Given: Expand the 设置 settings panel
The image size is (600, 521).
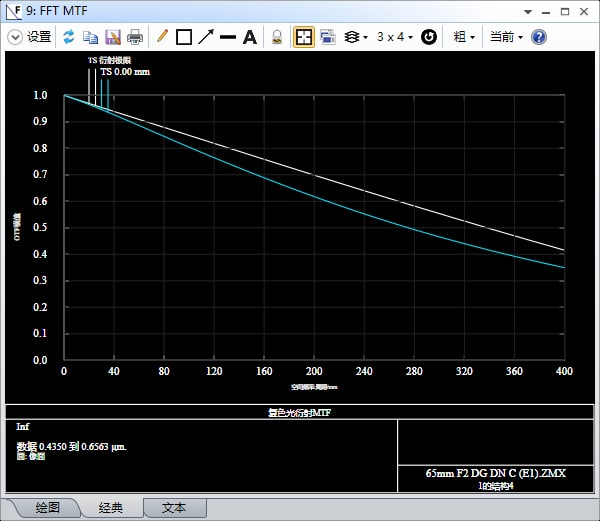Looking at the screenshot, I should (x=29, y=37).
